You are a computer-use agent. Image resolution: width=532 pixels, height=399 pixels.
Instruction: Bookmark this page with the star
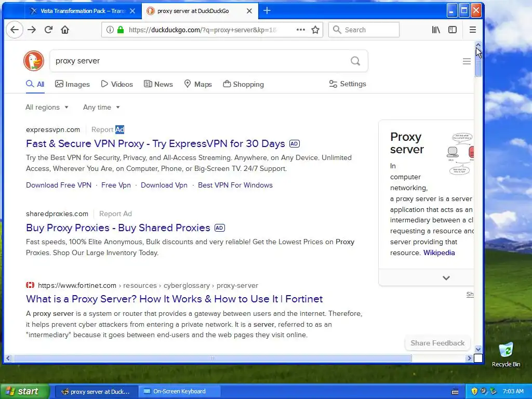[315, 30]
